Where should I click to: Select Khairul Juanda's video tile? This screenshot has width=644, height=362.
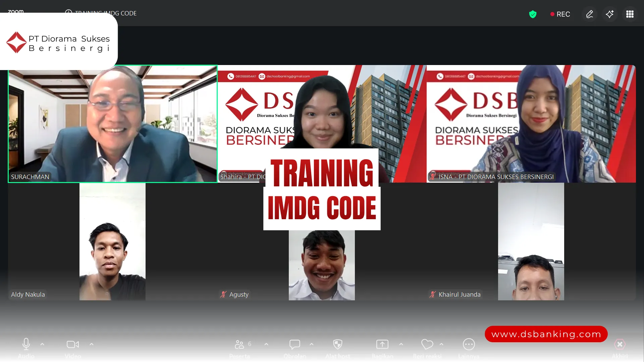coord(531,241)
